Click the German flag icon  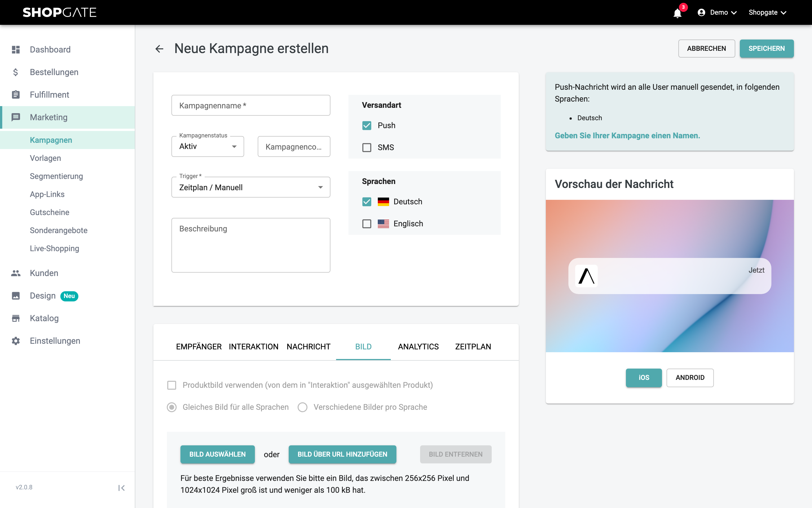coord(383,202)
